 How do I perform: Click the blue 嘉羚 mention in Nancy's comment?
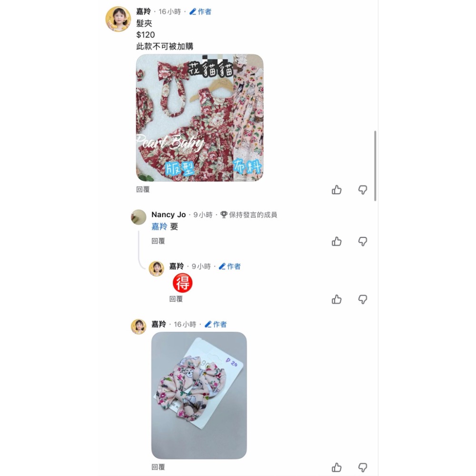(159, 227)
